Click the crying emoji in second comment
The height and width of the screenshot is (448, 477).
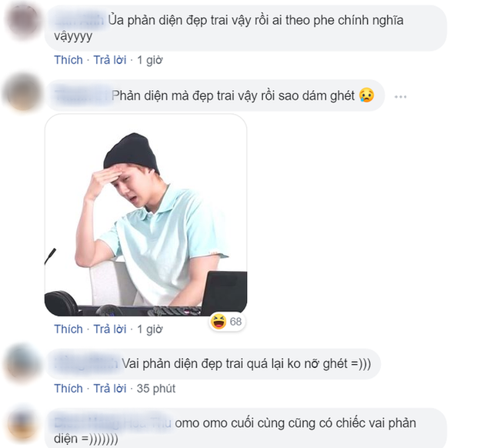(366, 95)
